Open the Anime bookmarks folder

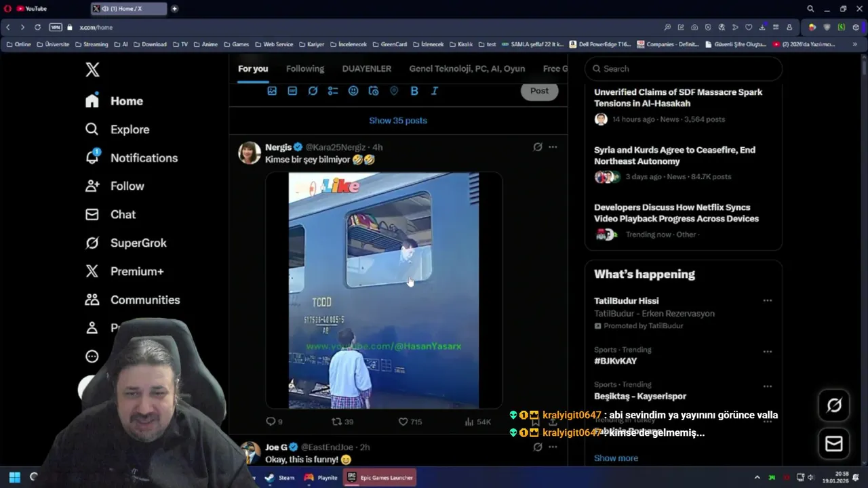tap(206, 44)
